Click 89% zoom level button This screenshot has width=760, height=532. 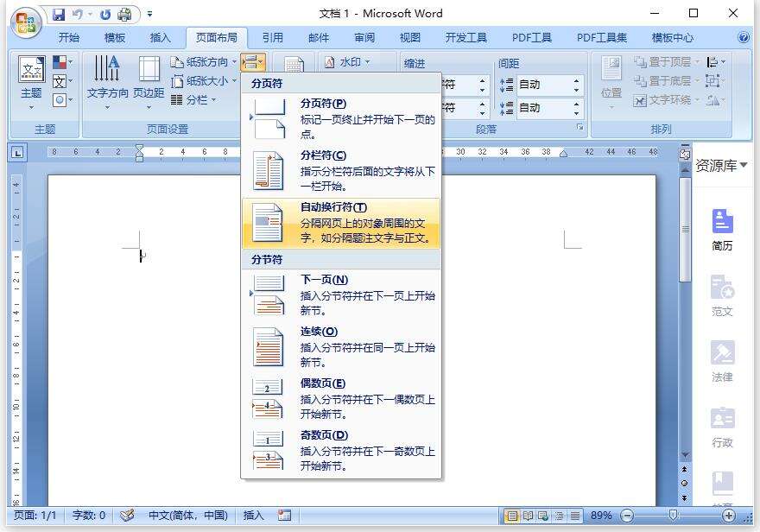coord(601,516)
